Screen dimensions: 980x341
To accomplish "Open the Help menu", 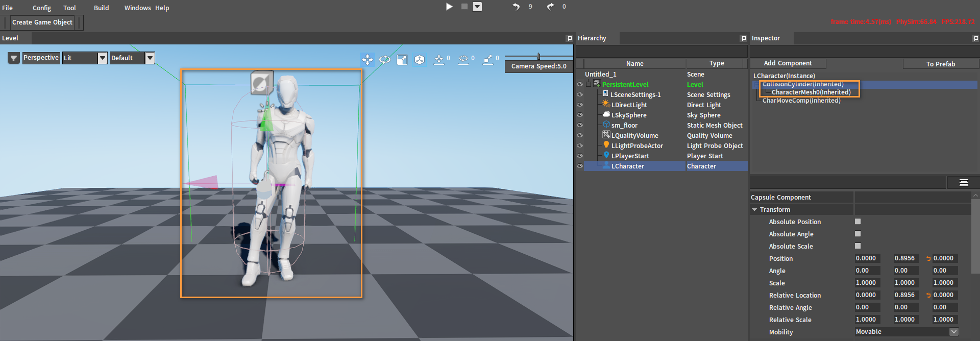I will [x=162, y=8].
